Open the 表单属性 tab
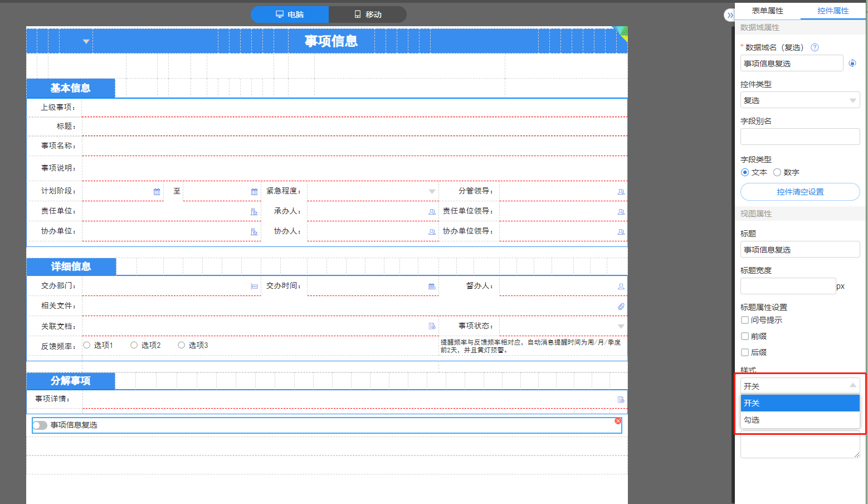The width and height of the screenshot is (868, 504). click(x=768, y=11)
